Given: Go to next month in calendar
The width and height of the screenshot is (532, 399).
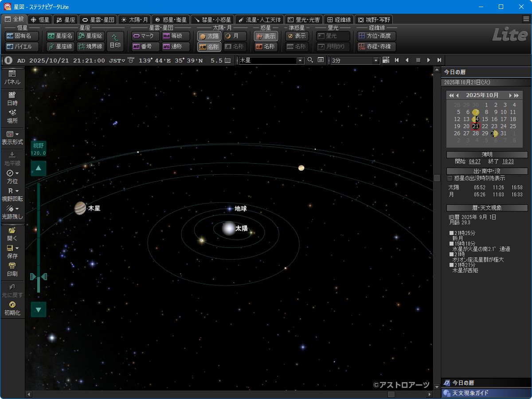Looking at the screenshot, I should tap(511, 95).
